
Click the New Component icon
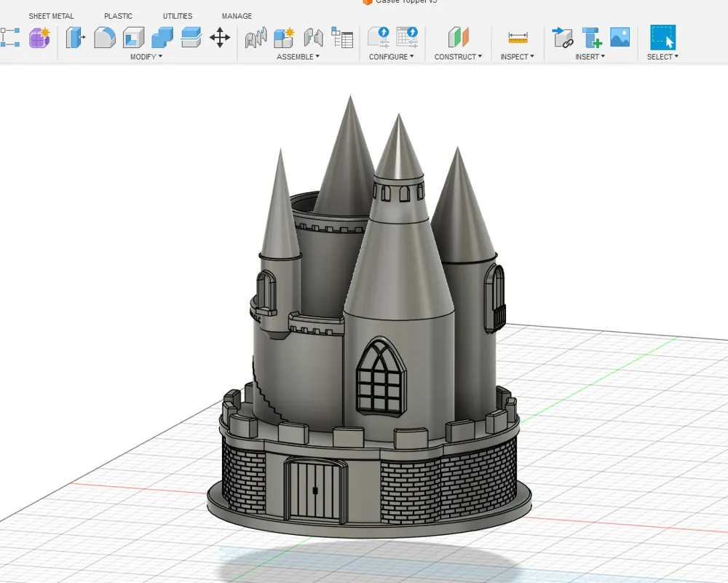pyautogui.click(x=285, y=38)
